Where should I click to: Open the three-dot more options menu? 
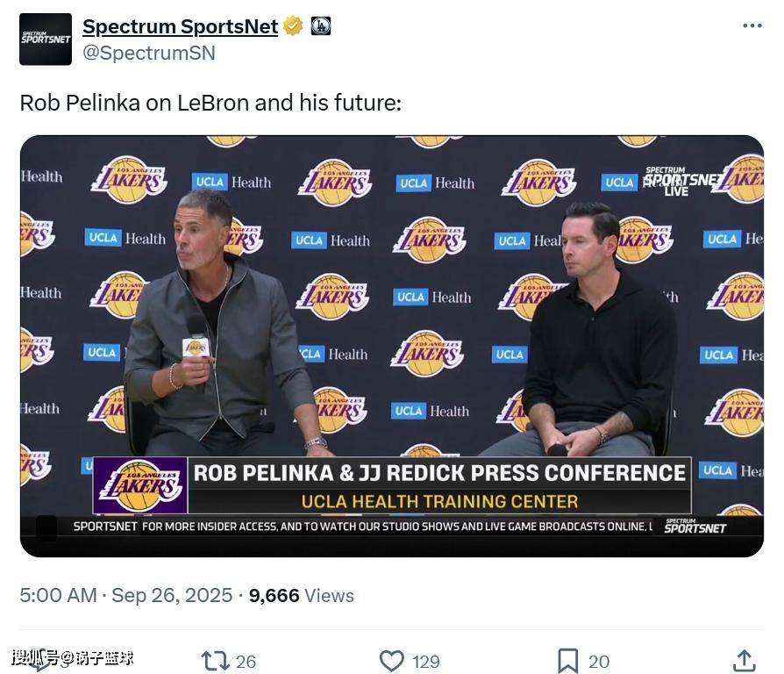pos(752,26)
